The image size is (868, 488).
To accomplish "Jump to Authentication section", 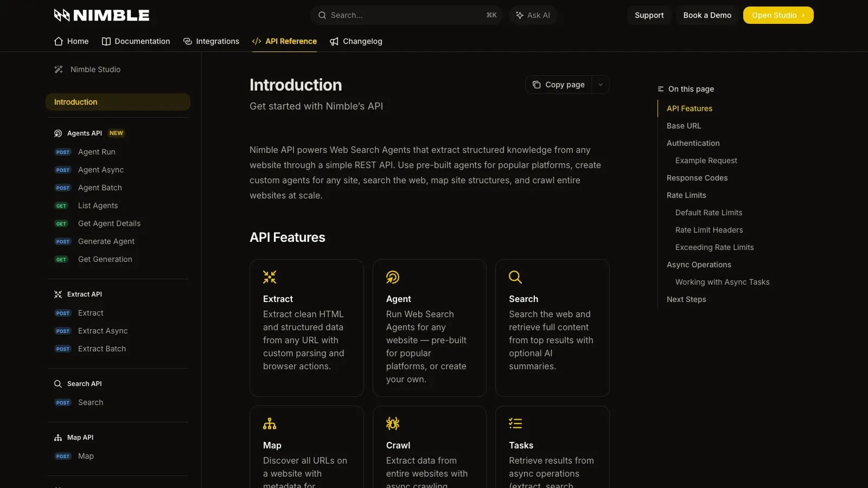I will (693, 143).
